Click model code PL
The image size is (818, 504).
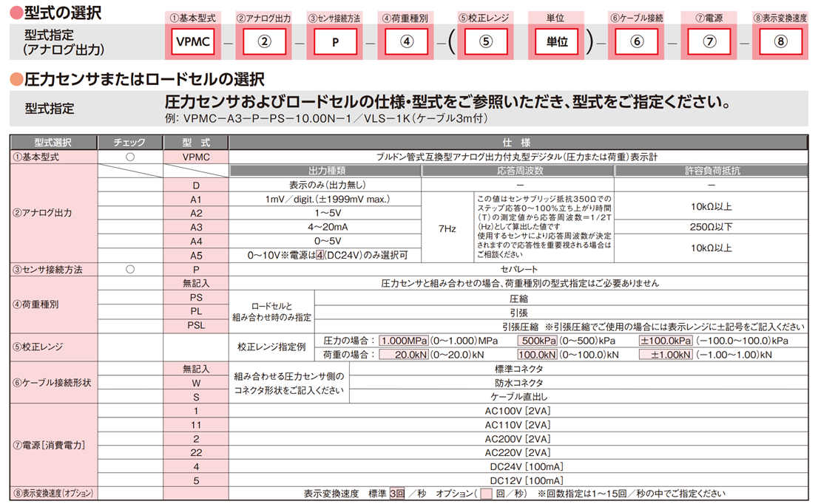click(x=196, y=311)
